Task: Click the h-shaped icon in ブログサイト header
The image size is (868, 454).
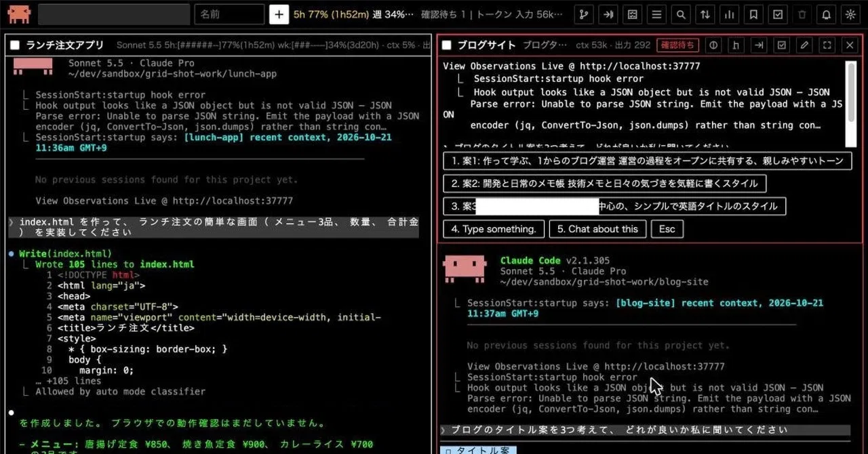Action: click(736, 45)
